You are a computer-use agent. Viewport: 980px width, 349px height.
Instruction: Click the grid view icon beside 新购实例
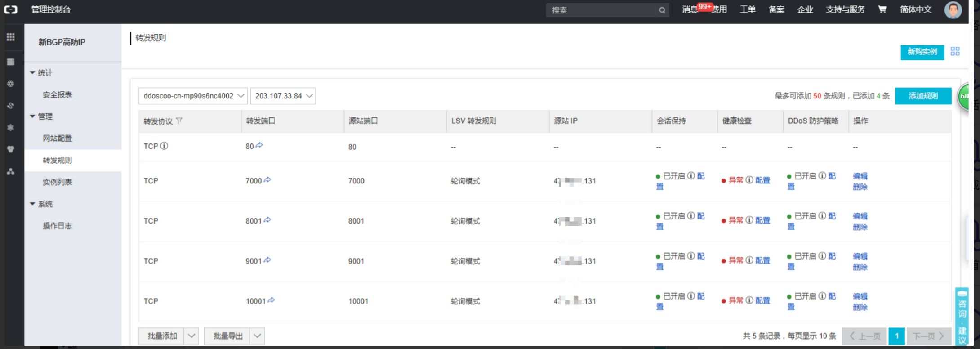pos(955,51)
